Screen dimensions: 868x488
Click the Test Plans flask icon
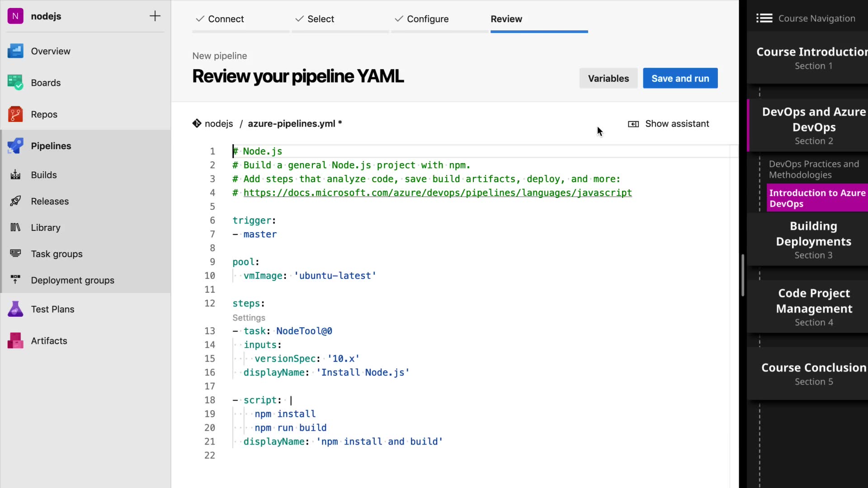(x=15, y=309)
